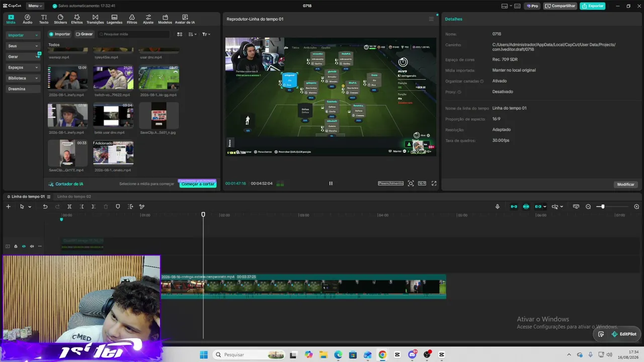644x362 pixels.
Task: Open the Avatar de IA panel
Action: 185,19
